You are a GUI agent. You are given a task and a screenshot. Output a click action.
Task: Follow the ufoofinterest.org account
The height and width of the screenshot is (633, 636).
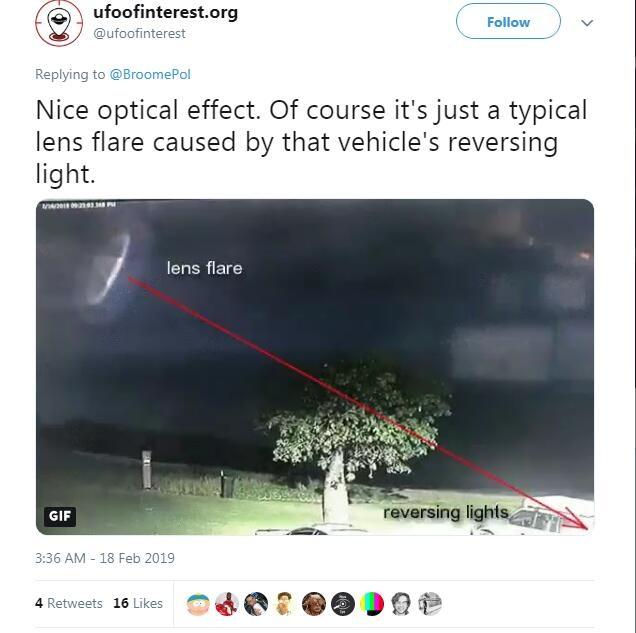508,21
